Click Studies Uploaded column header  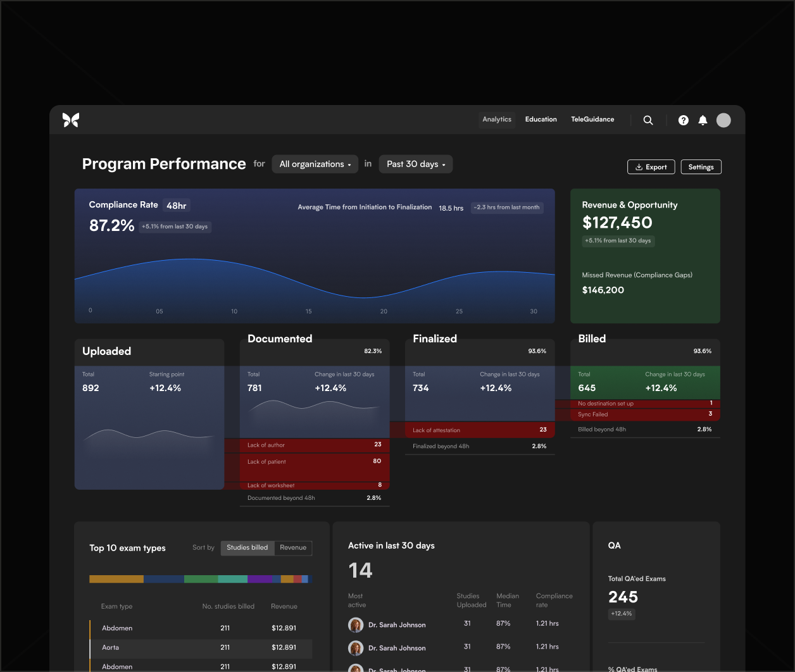click(x=472, y=600)
